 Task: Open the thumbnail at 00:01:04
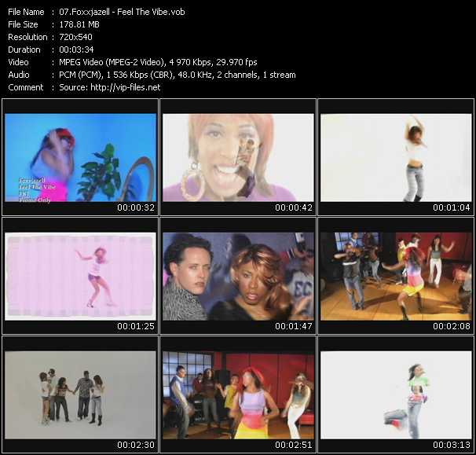[x=396, y=157]
